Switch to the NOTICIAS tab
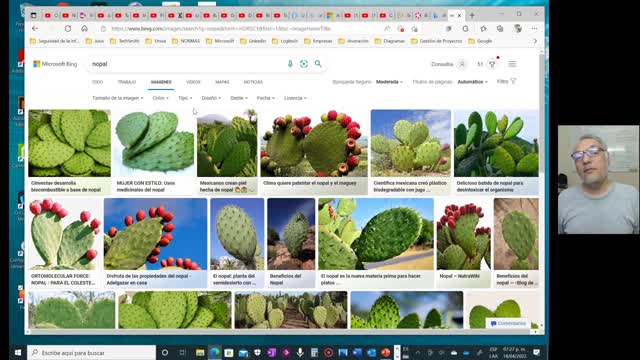This screenshot has height=360, width=640. pos(253,82)
